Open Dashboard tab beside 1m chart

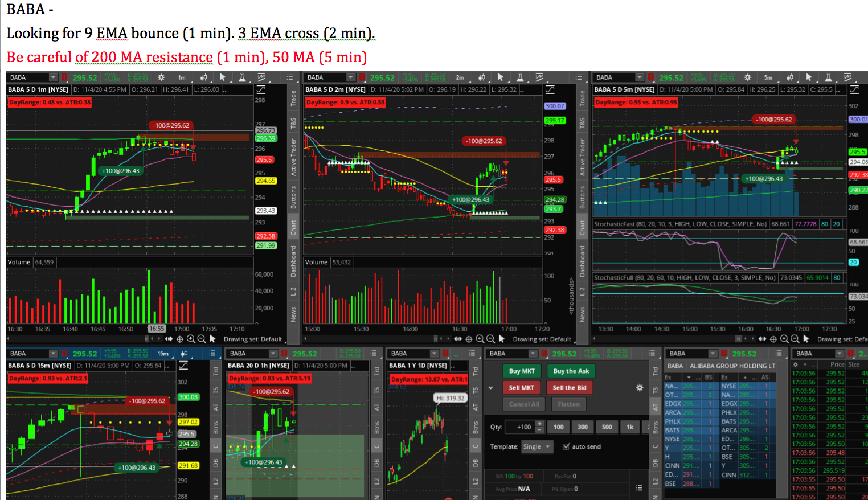pos(293,261)
